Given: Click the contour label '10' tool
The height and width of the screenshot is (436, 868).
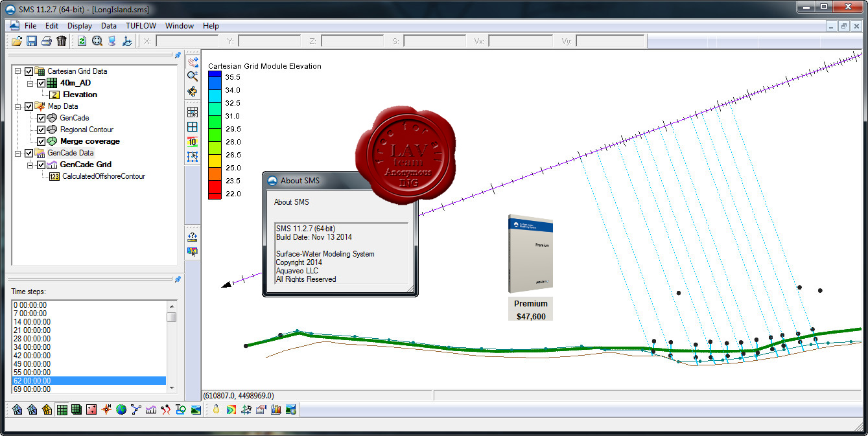Looking at the screenshot, I should click(193, 142).
